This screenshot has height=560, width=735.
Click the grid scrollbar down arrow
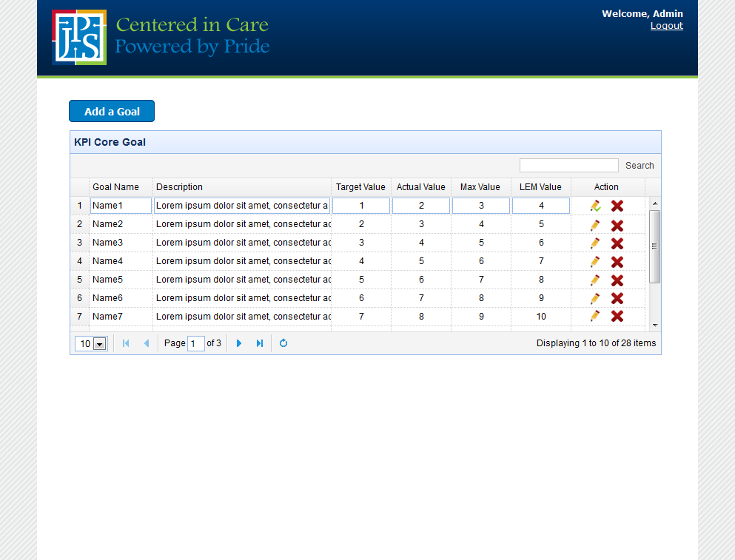click(655, 325)
